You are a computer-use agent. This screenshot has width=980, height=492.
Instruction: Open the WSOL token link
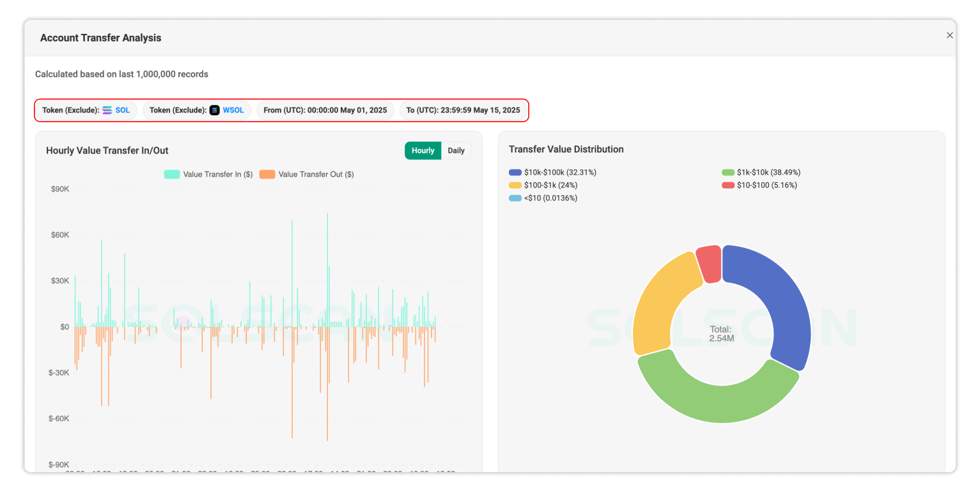233,110
